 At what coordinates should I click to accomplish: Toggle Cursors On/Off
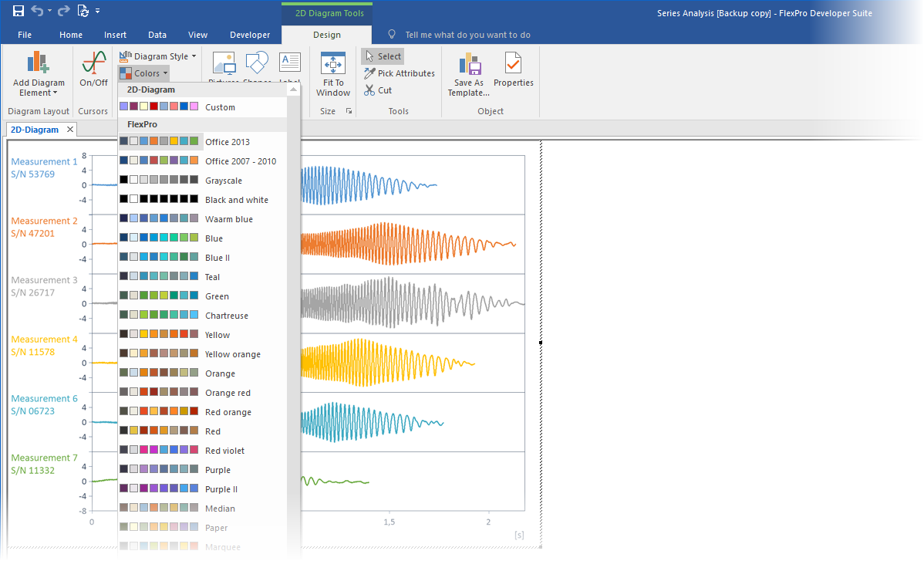point(93,69)
